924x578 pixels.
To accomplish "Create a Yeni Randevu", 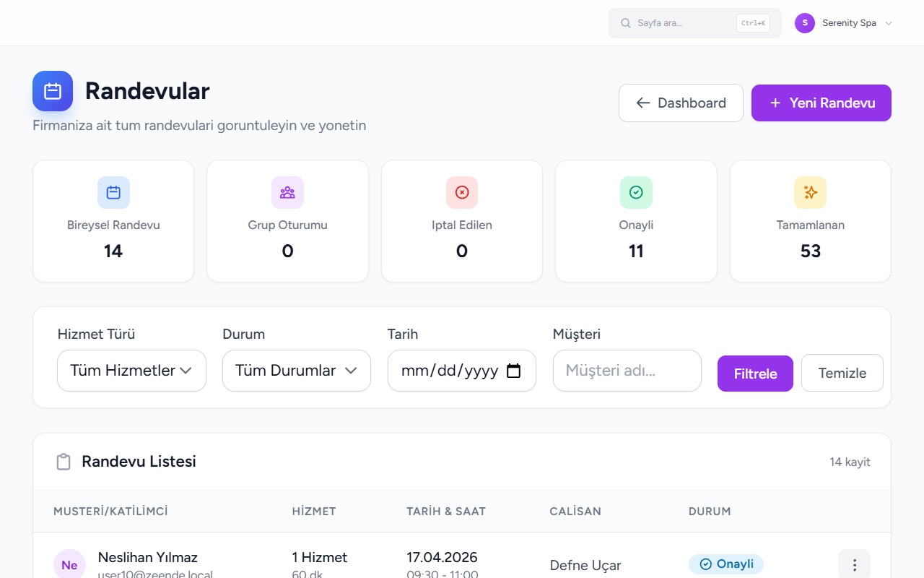I will click(x=821, y=103).
